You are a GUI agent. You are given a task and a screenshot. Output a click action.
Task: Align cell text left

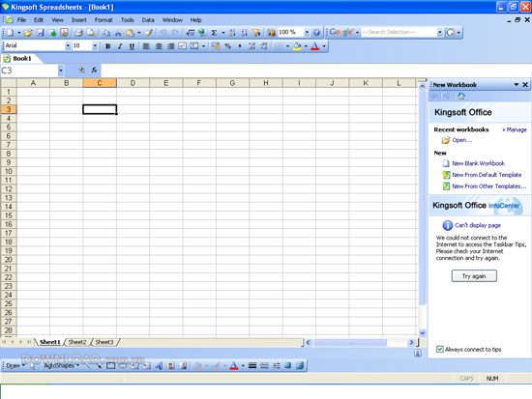146,46
